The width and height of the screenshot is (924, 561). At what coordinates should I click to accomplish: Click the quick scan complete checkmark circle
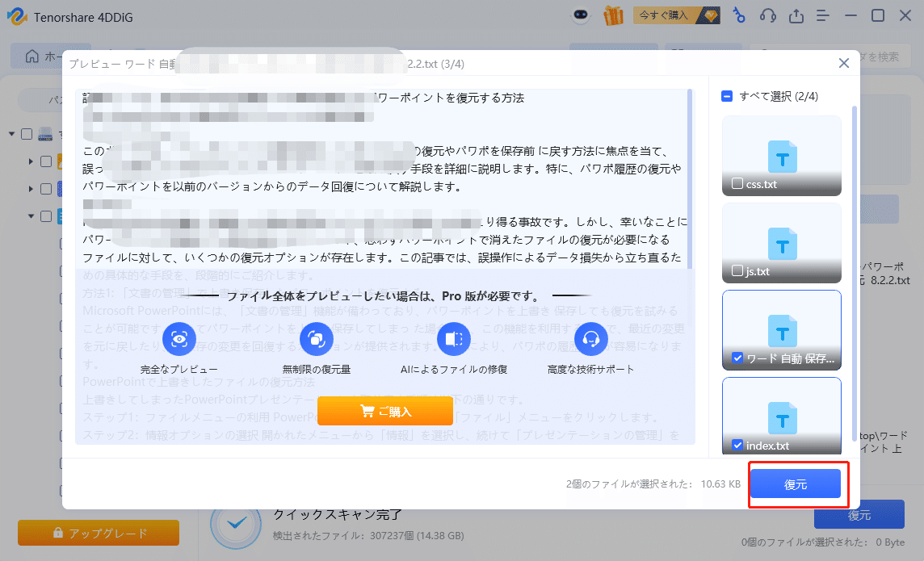[237, 523]
